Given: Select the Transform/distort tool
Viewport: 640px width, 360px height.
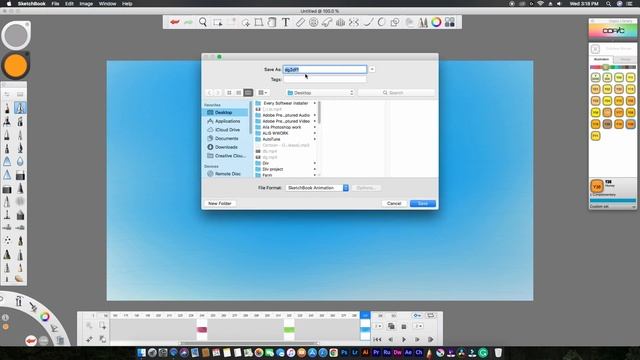Looking at the screenshot, I should coord(258,22).
